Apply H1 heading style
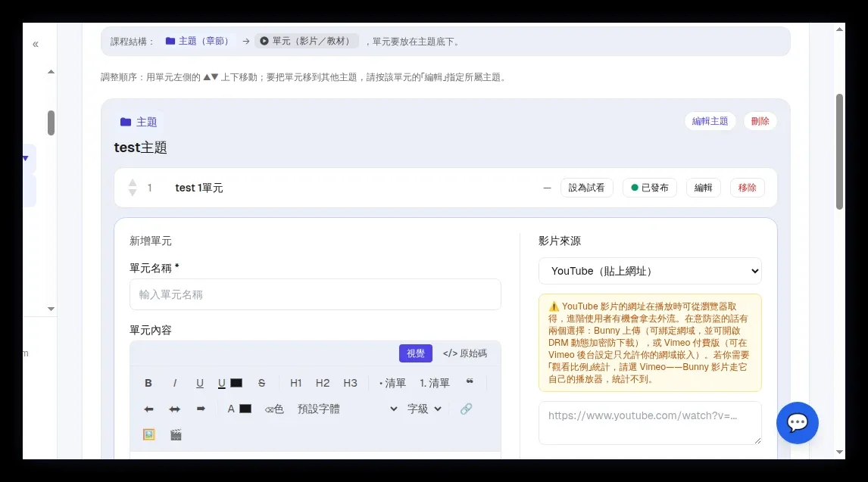 296,383
